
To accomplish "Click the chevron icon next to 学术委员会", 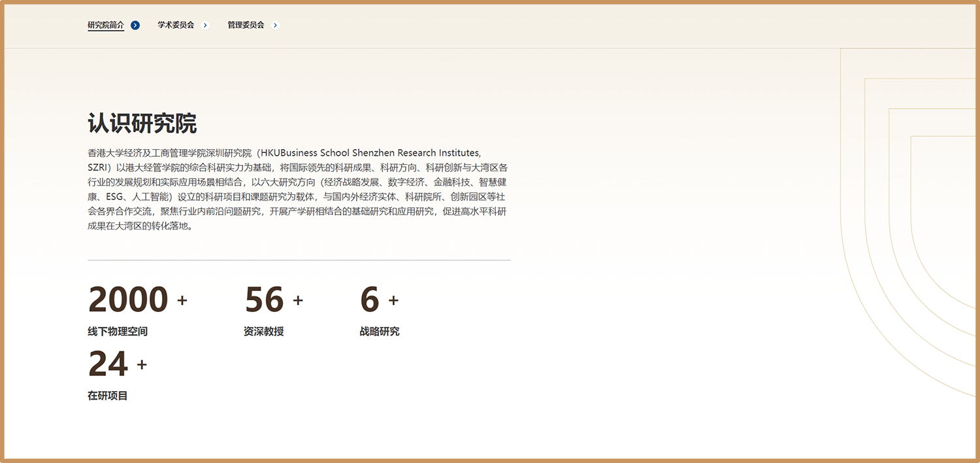I will click(205, 26).
